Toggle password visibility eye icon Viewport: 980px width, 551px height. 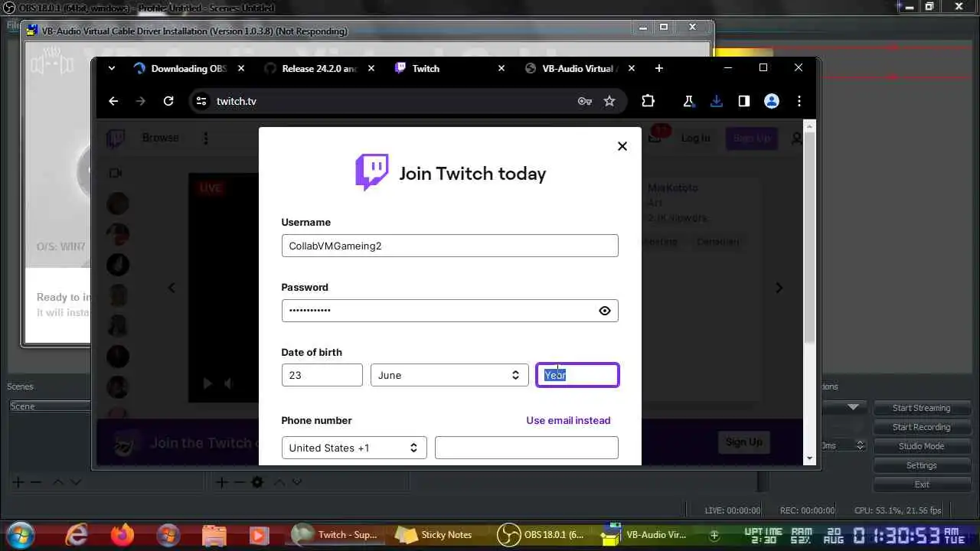click(605, 311)
